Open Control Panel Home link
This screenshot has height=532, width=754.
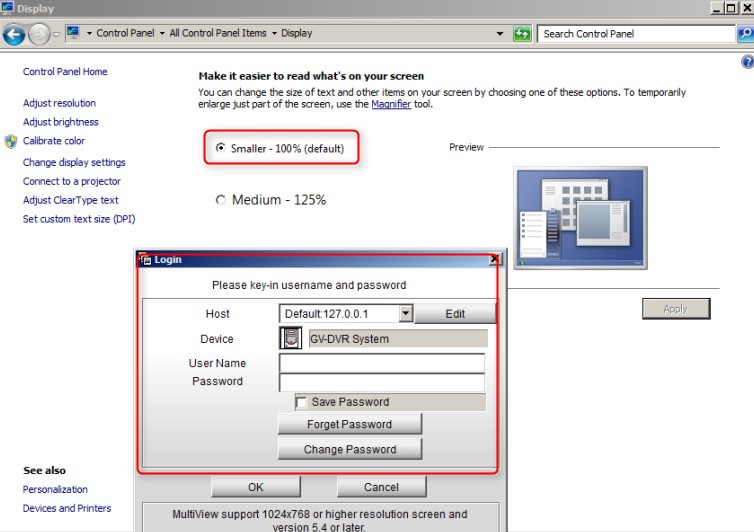(65, 72)
